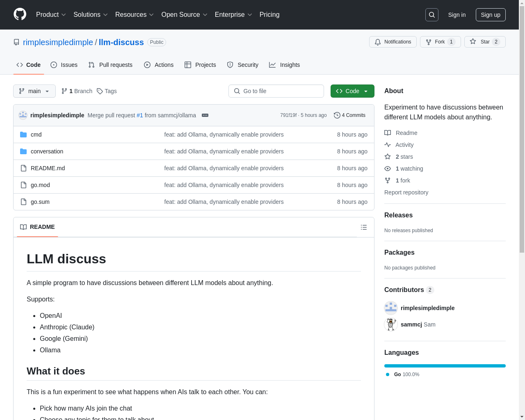This screenshot has height=420, width=525.
Task: Click Report repository link
Action: point(406,192)
